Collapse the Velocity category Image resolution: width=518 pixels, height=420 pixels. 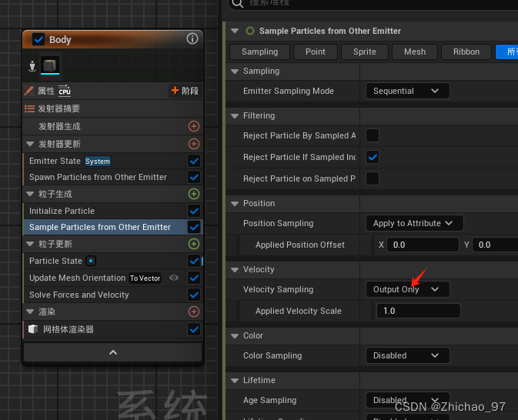click(235, 270)
